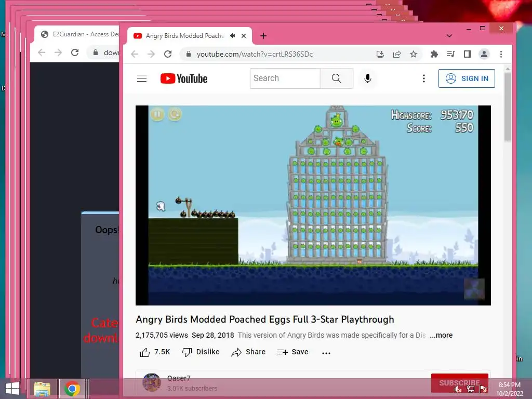
Task: Expand the tab search chevron
Action: (x=449, y=36)
